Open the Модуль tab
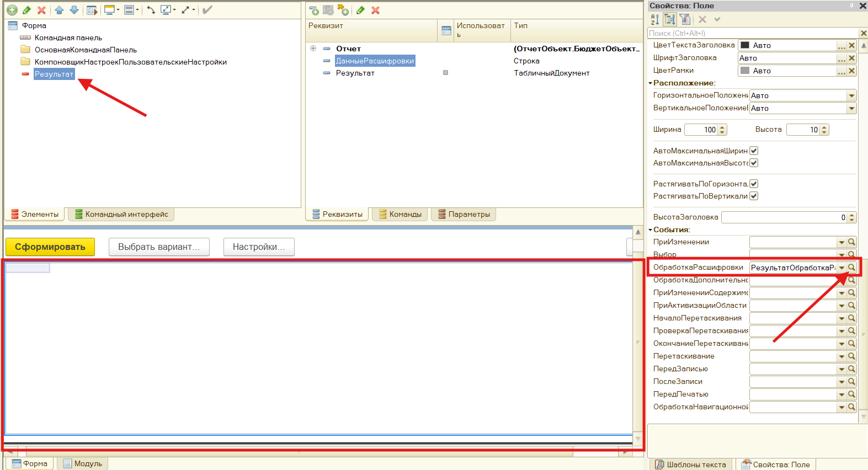Image resolution: width=868 pixels, height=470 pixels. coord(83,463)
